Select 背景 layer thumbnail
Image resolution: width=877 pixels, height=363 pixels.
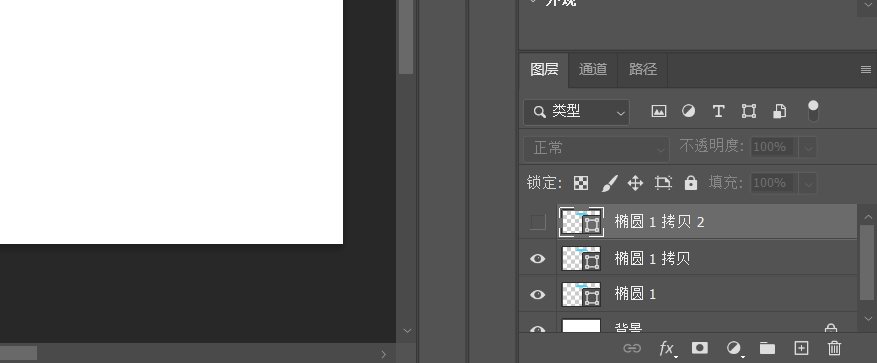[581, 326]
